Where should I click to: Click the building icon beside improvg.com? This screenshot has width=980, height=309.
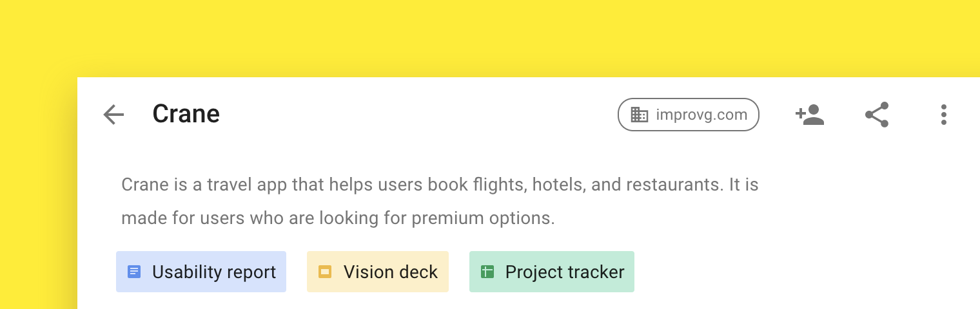[639, 115]
